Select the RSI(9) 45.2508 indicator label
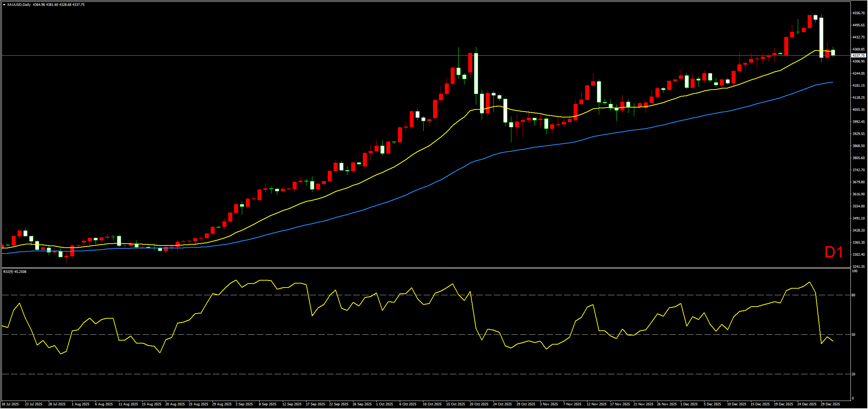Viewport: 868px width, 409px height. coord(15,272)
